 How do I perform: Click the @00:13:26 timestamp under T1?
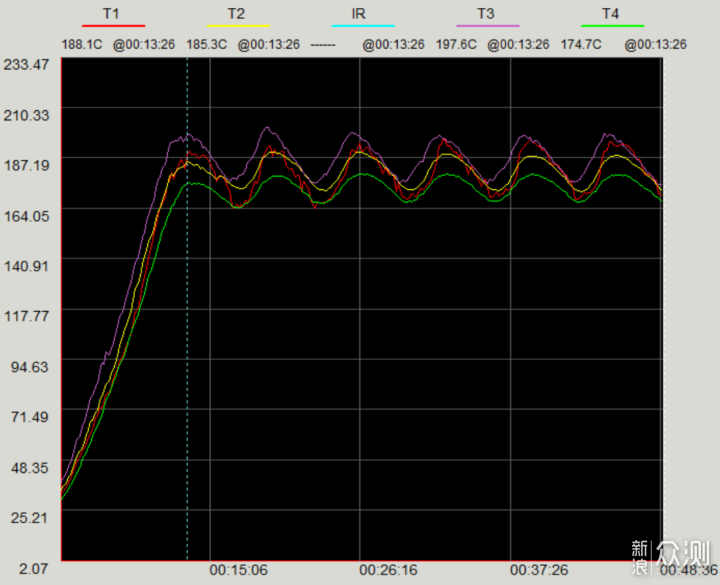(144, 45)
